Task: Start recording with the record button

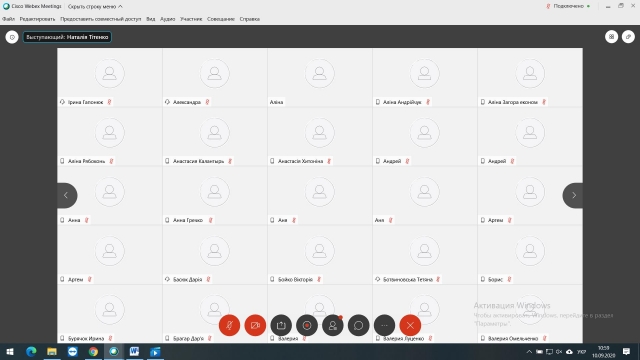Action: coord(307,325)
